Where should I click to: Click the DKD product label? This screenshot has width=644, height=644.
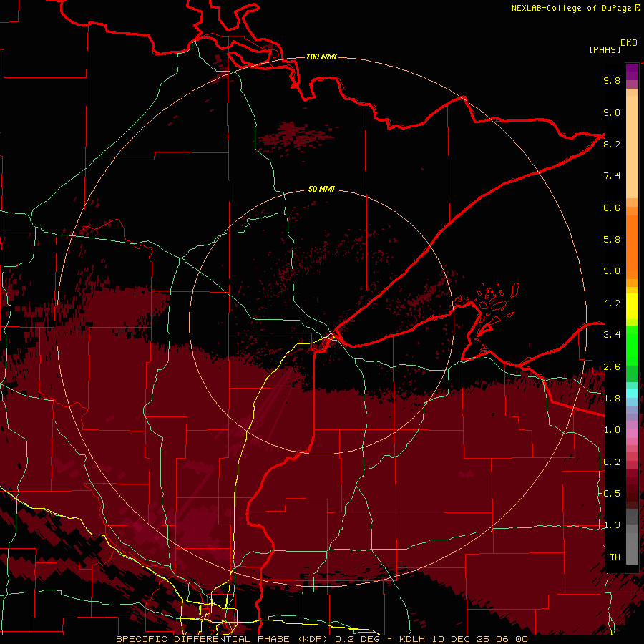[x=629, y=43]
